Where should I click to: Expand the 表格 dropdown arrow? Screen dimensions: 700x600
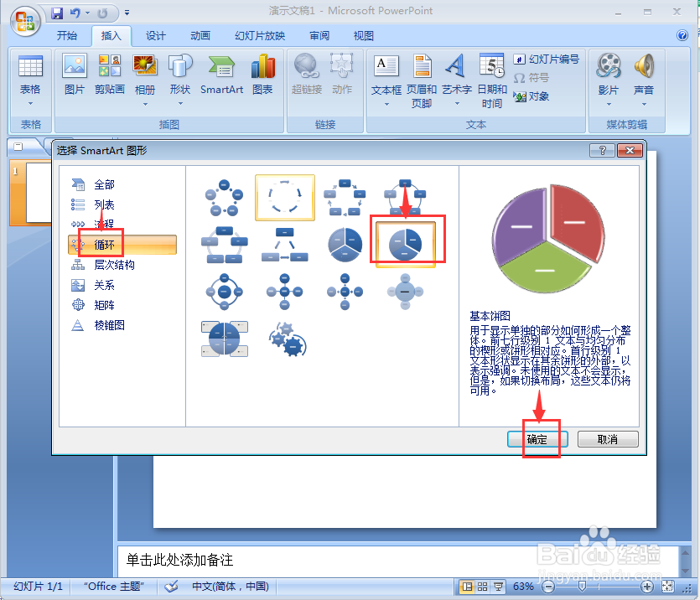click(30, 104)
